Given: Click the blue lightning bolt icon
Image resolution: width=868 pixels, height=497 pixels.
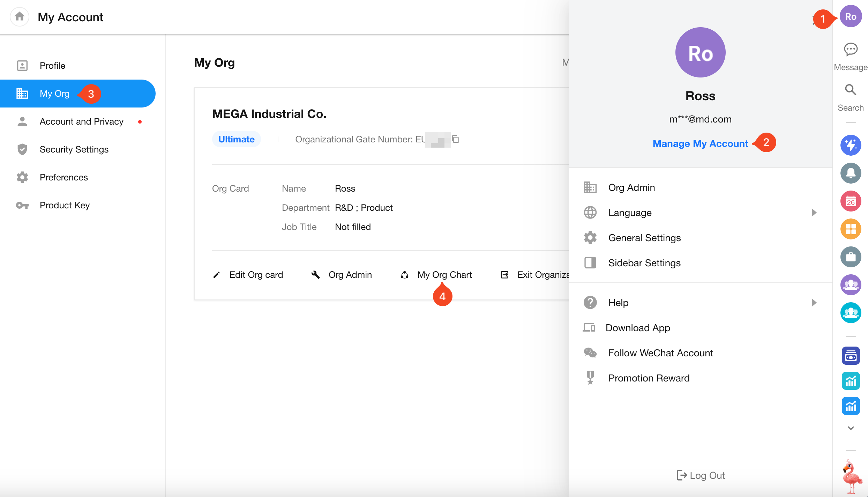Looking at the screenshot, I should point(851,145).
